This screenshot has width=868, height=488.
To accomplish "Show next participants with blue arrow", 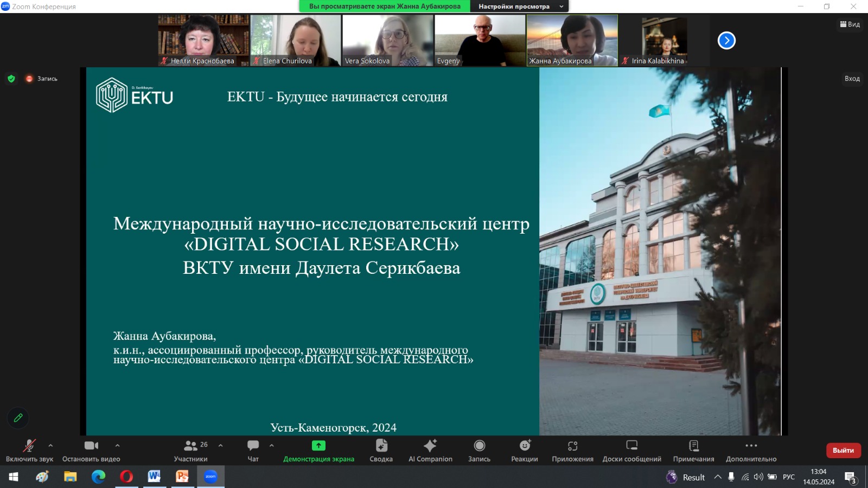I will pos(726,41).
